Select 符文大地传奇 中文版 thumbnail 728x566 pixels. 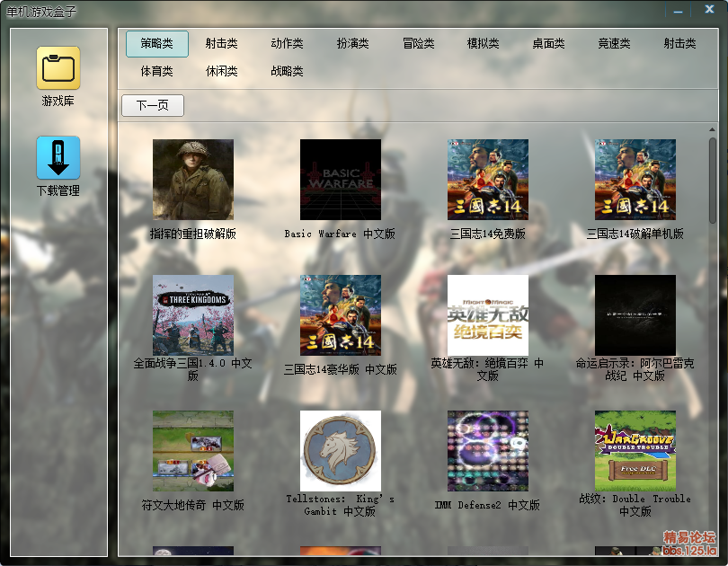(193, 451)
